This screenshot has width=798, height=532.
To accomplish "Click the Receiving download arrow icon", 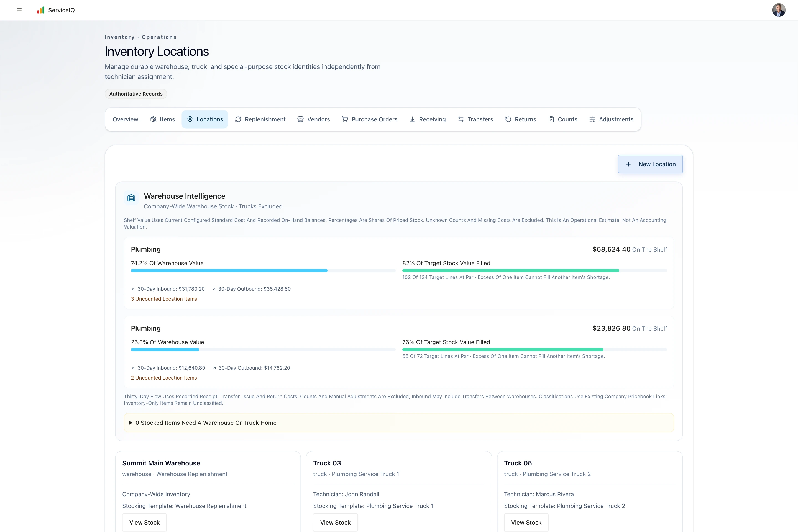I will (x=412, y=119).
